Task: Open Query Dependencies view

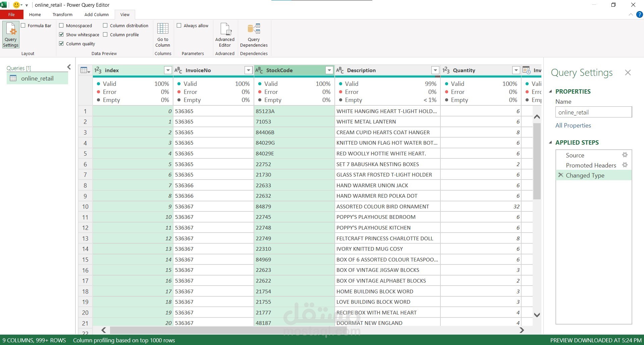Action: click(x=254, y=35)
